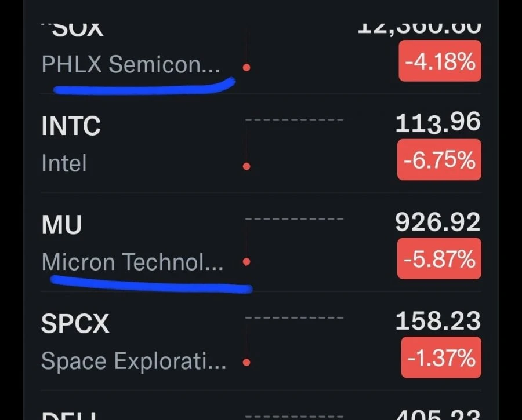Click the red dot on SOX sparkline

pyautogui.click(x=246, y=68)
